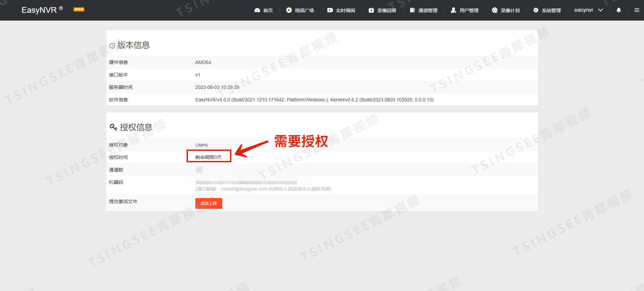Click the 授权对象 row label
The image size is (644, 291).
[118, 145]
